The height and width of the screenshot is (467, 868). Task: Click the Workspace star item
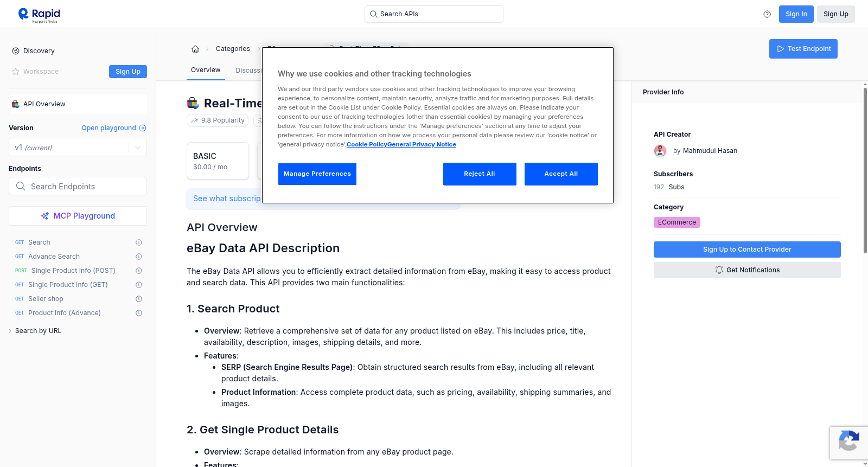pyautogui.click(x=35, y=72)
